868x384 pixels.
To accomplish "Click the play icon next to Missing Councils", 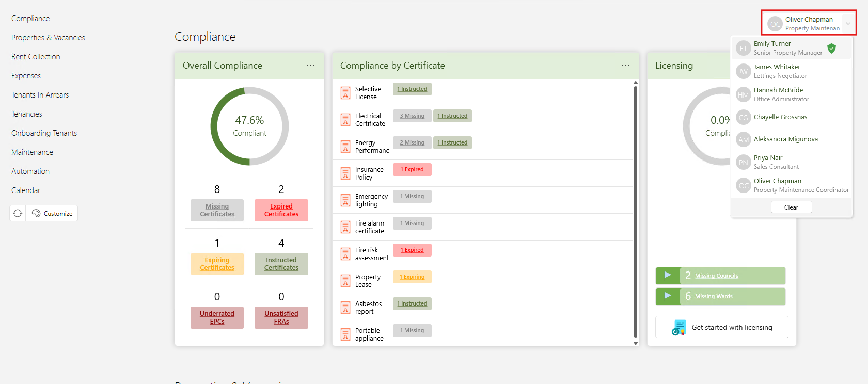I will 668,276.
